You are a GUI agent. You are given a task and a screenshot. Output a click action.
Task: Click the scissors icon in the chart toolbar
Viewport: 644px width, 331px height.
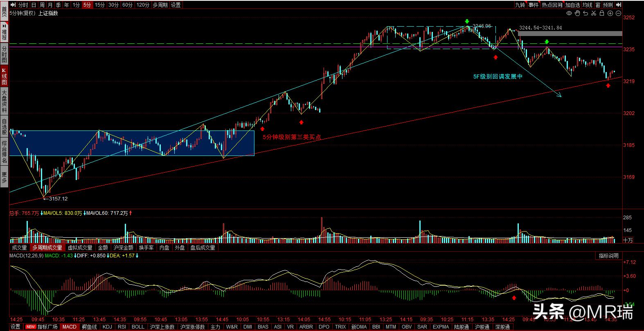594,14
